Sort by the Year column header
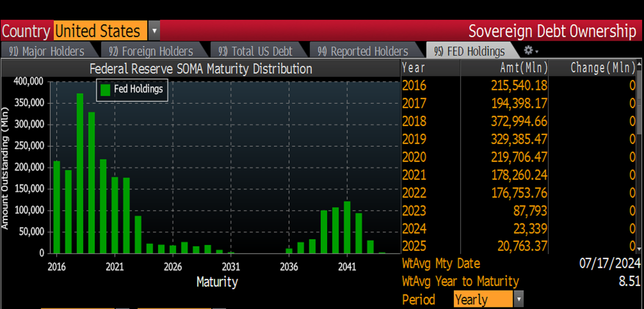This screenshot has width=644, height=309. pos(414,68)
